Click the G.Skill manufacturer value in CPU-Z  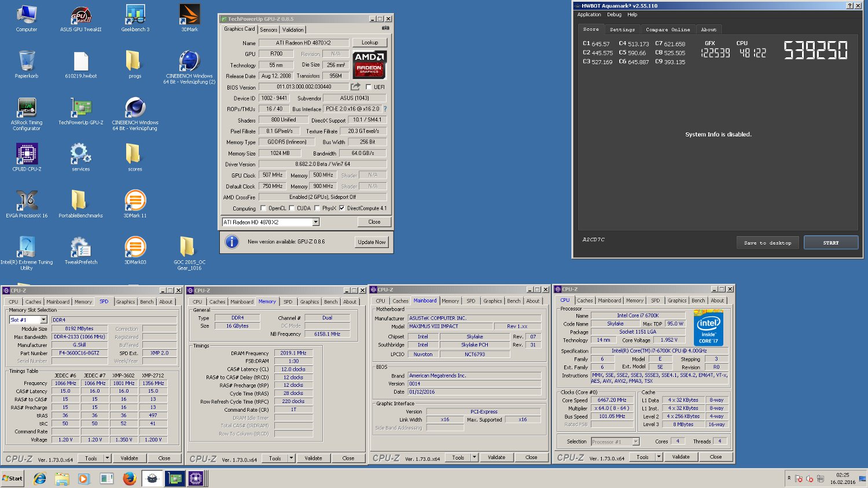(79, 345)
